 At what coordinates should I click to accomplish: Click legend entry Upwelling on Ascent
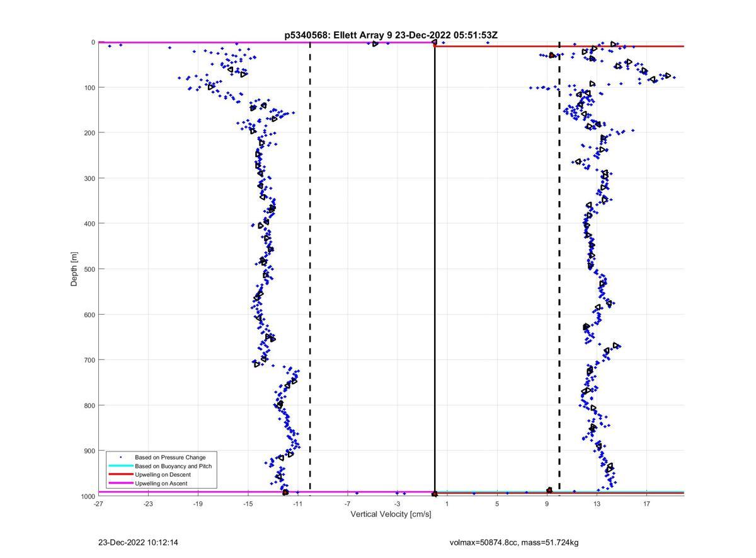click(161, 484)
